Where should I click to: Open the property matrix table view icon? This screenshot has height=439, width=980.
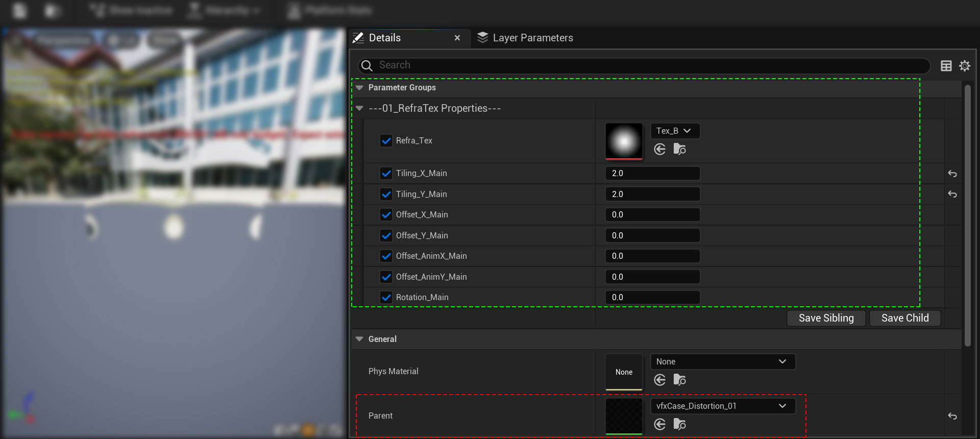[946, 66]
